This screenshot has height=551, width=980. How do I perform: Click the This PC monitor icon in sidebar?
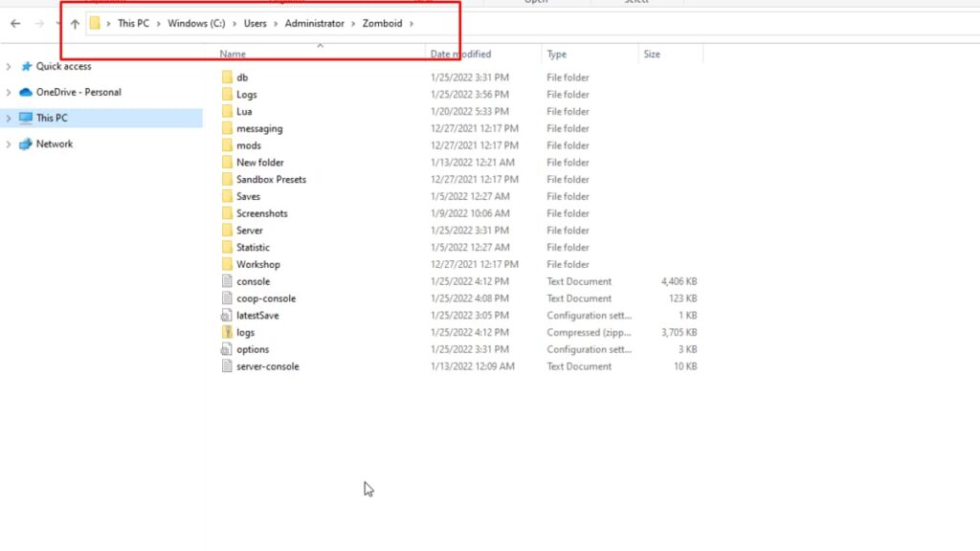(x=26, y=118)
